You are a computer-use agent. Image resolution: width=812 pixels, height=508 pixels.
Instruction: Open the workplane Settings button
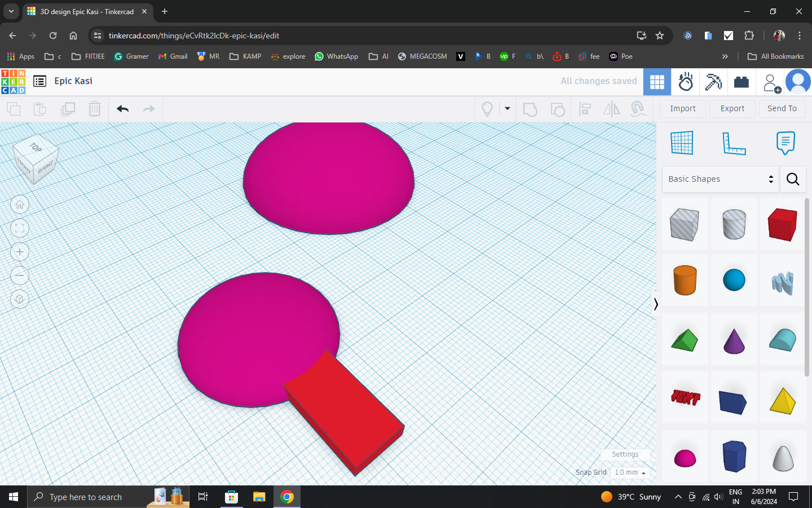[625, 454]
